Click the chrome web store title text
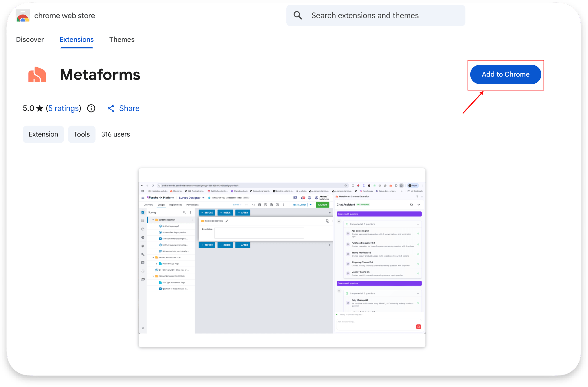This screenshot has height=387, width=588. (65, 16)
